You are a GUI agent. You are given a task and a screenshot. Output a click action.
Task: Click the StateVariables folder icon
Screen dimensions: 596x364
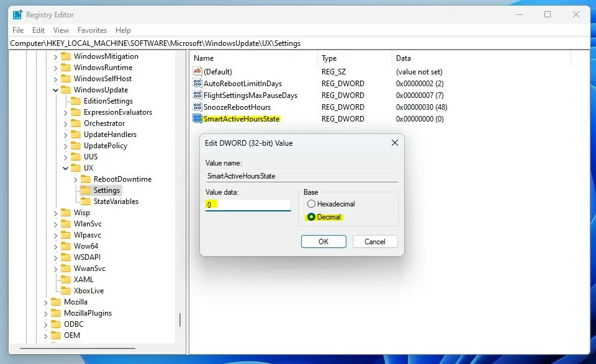tap(86, 201)
